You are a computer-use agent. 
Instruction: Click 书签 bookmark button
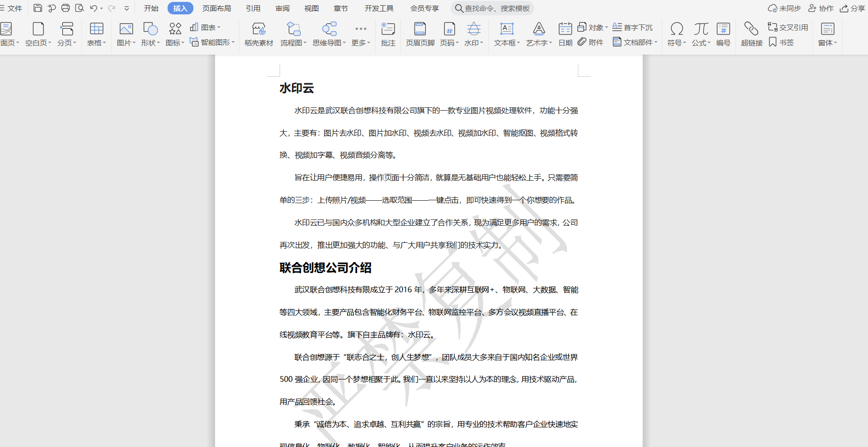(781, 42)
